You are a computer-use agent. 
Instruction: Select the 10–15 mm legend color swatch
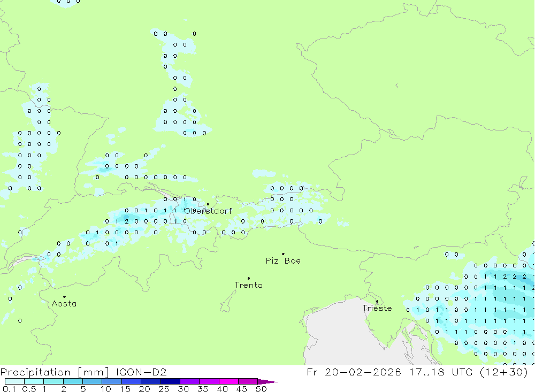coord(112,381)
